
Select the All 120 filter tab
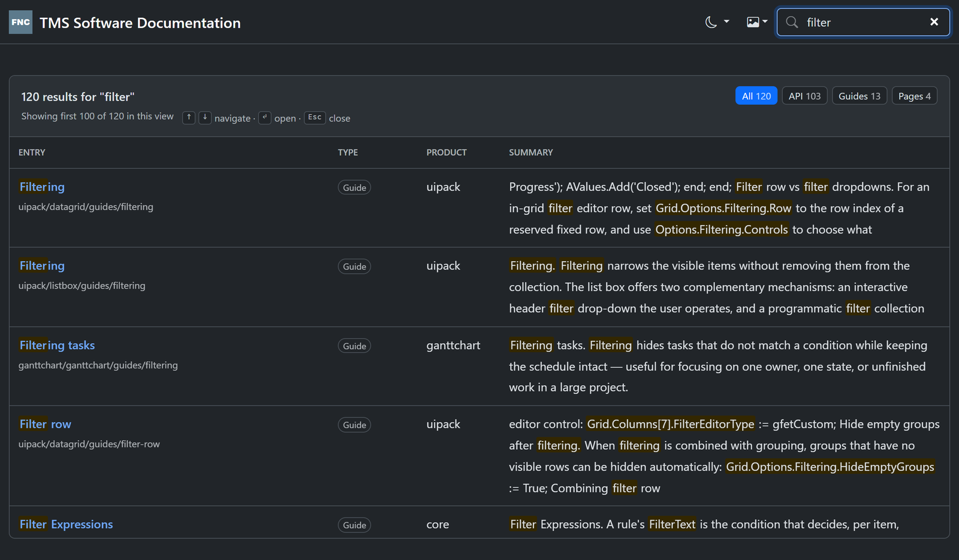756,96
